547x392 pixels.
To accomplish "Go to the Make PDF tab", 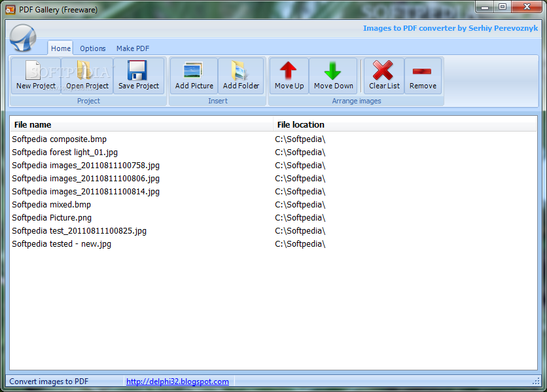I will 133,48.
